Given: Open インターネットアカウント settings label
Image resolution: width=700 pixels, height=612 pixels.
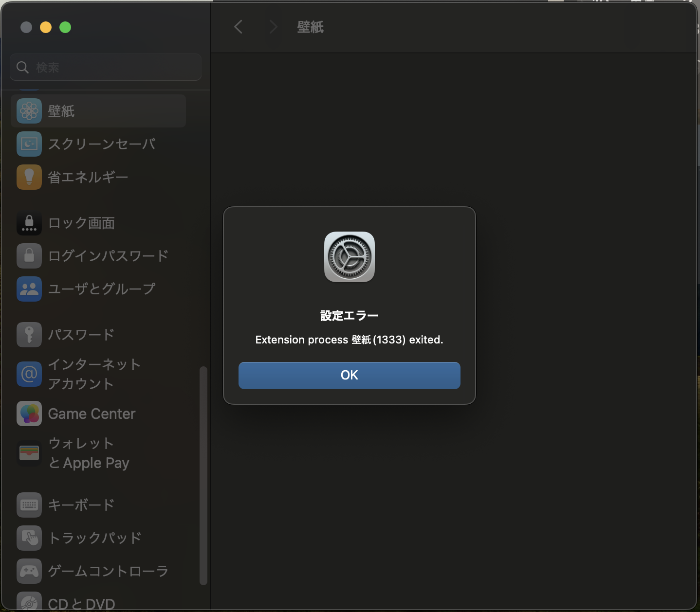Looking at the screenshot, I should [x=94, y=374].
